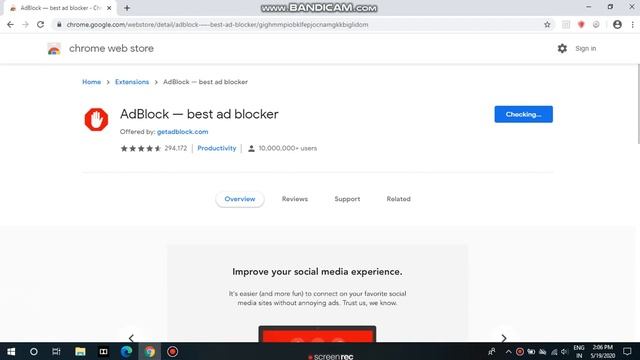
Task: Open Cortana search circle on taskbar
Action: pos(33,351)
